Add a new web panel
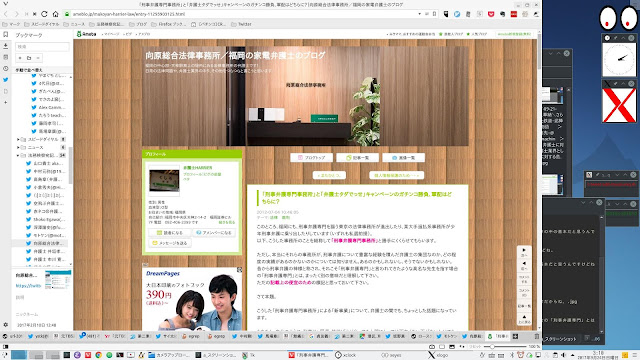Screen dimensions: 640x360 5,102
